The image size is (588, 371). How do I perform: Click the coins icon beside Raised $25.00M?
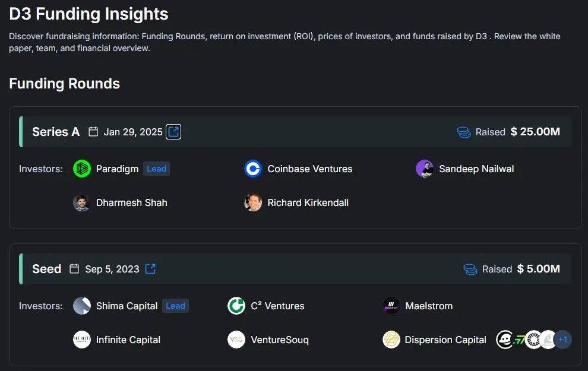point(463,132)
